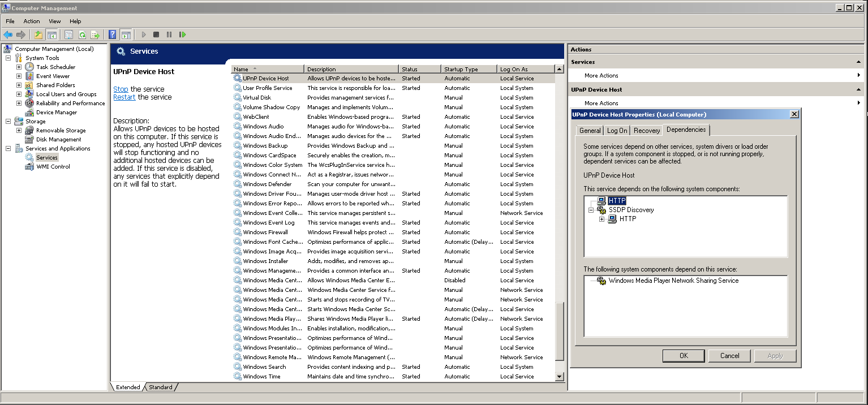
Task: Open the File menu
Action: (10, 21)
